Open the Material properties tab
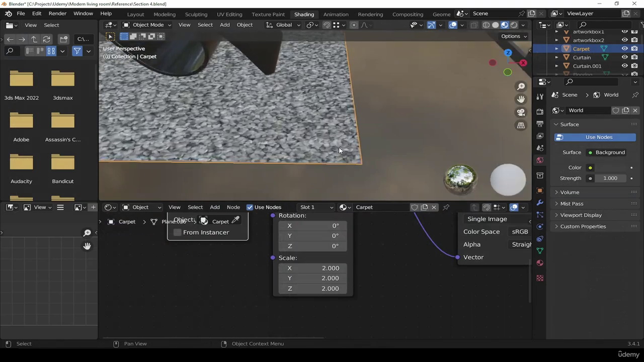Image resolution: width=644 pixels, height=362 pixels. tap(540, 263)
